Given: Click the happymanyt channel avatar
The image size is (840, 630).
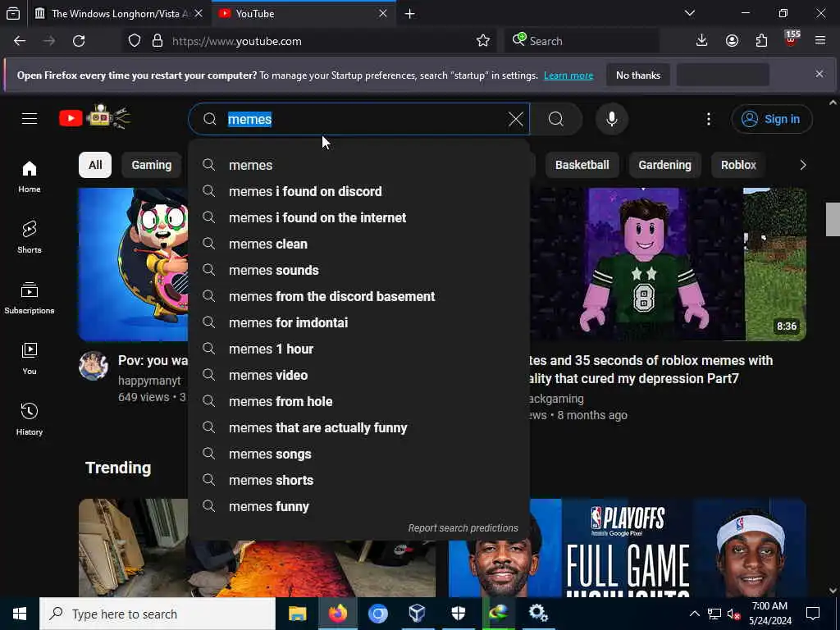Looking at the screenshot, I should click(x=94, y=366).
